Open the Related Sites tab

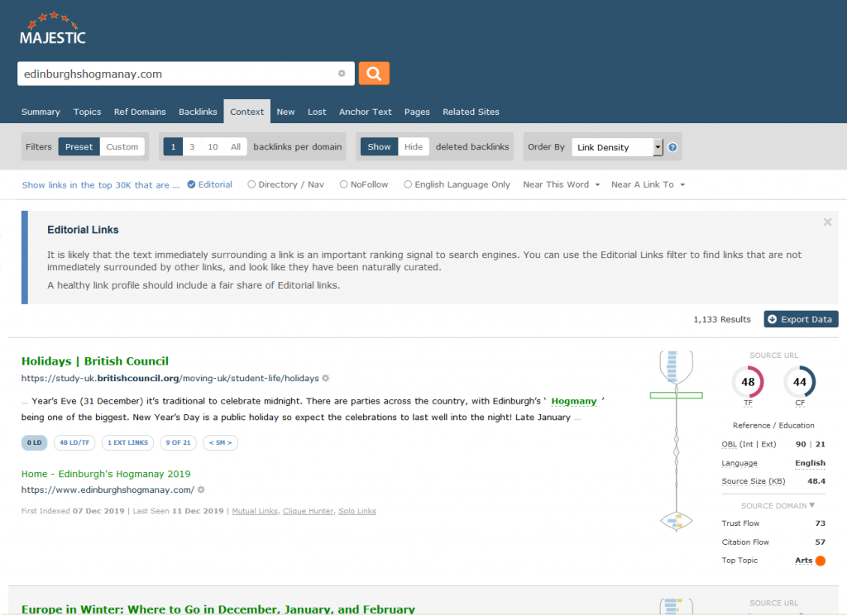[x=471, y=112]
